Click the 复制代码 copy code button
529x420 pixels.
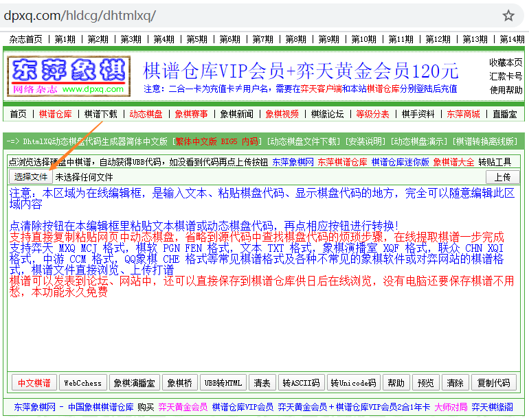point(493,383)
